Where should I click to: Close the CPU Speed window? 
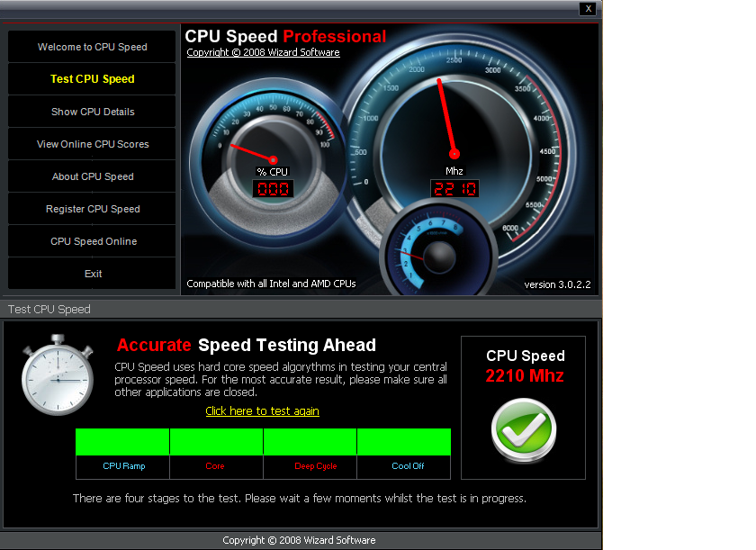tap(589, 9)
